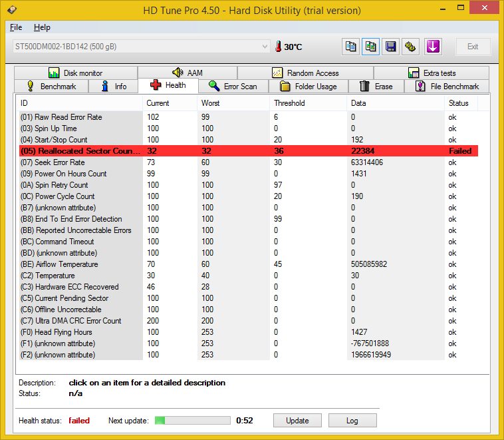The height and width of the screenshot is (440, 504).
Task: Select the Hardware ECC Recovered row
Action: pos(249,287)
